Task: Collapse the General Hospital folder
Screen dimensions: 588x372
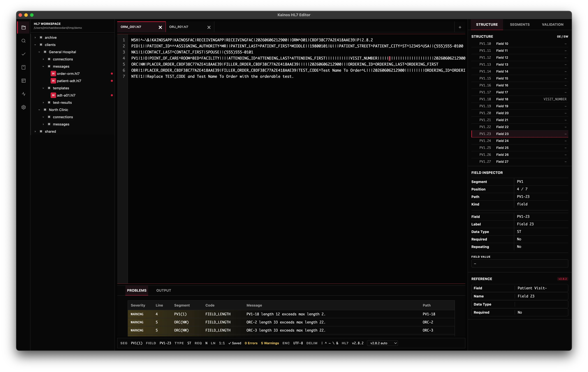Action: (39, 52)
